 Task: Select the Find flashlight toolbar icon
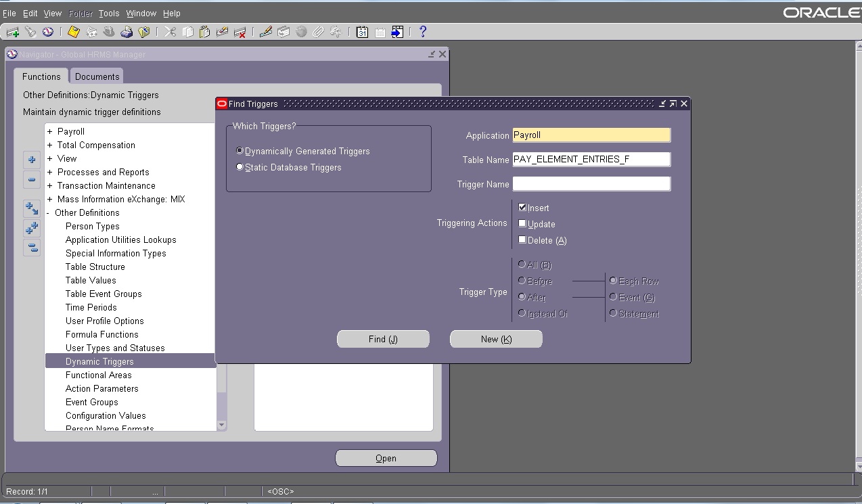[x=29, y=31]
